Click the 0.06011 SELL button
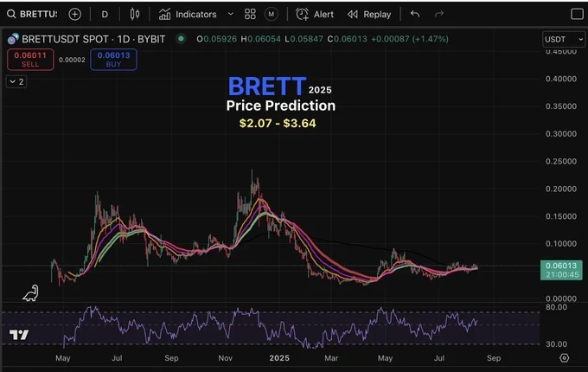588x372 pixels. (x=30, y=60)
